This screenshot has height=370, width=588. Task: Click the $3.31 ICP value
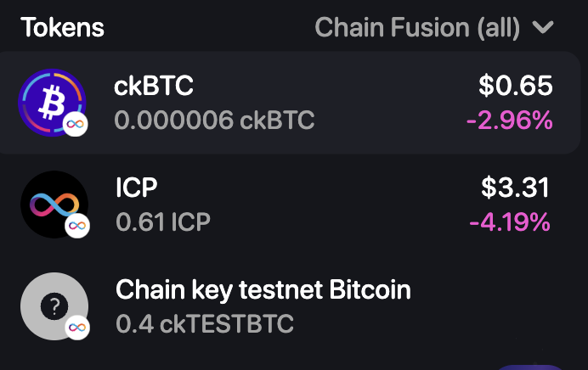tap(515, 188)
